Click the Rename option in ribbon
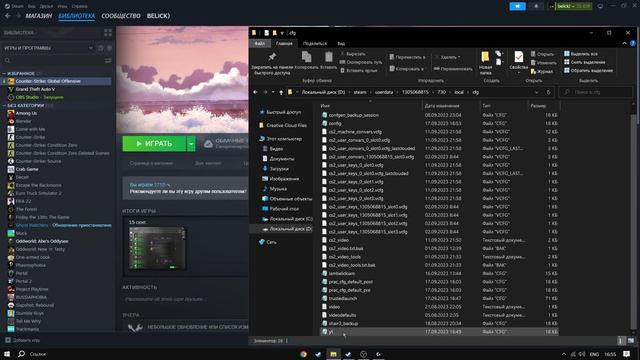Screen dimensions: 640x360 [453, 69]
